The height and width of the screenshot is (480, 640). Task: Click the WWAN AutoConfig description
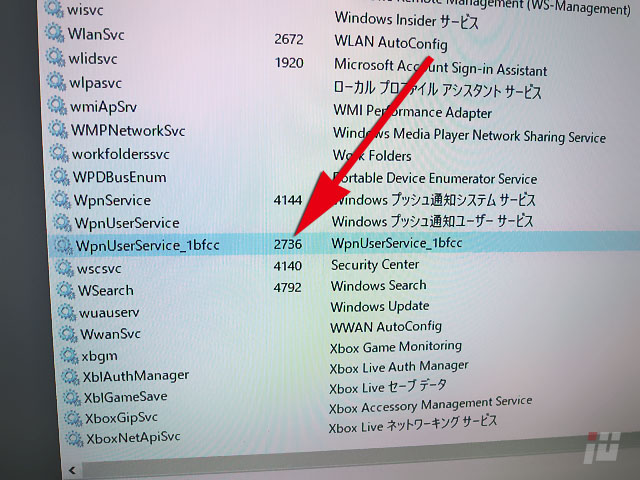point(386,327)
